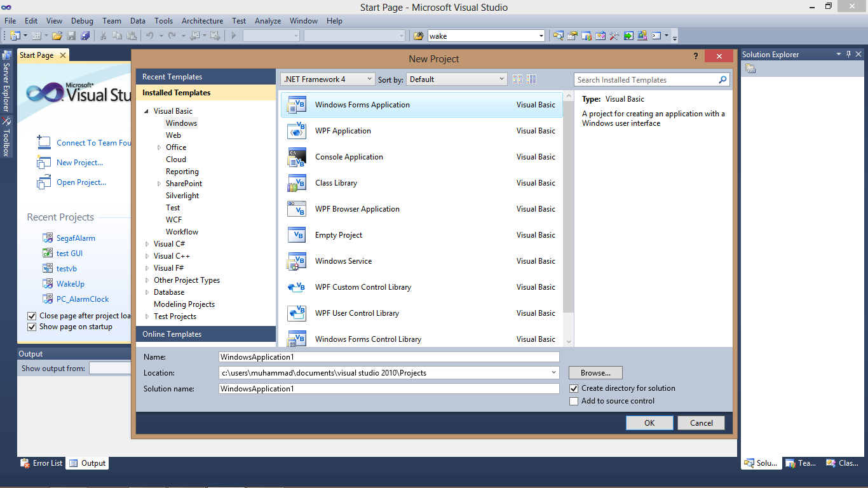
Task: Click the Solution Explorer panel's Properties icon
Action: [x=750, y=69]
